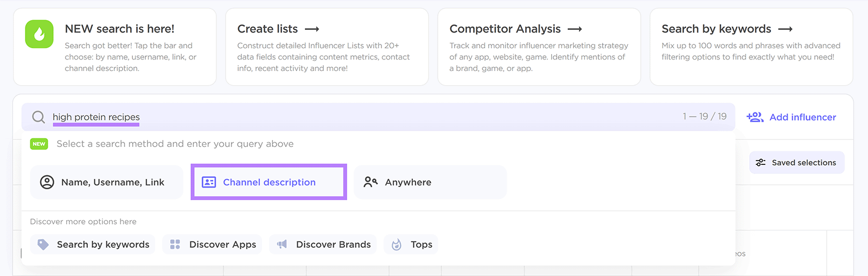Click the Discover Brands megaphone icon
The width and height of the screenshot is (868, 276).
pos(282,245)
